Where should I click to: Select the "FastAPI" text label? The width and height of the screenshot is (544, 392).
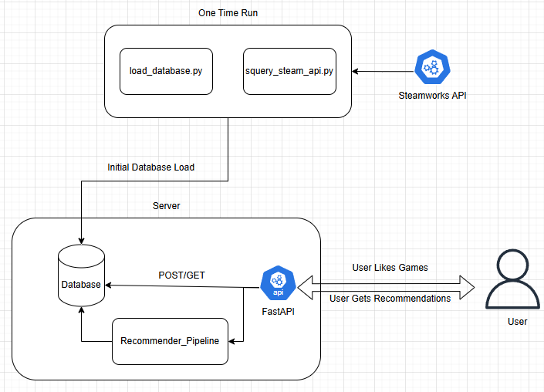pyautogui.click(x=277, y=313)
